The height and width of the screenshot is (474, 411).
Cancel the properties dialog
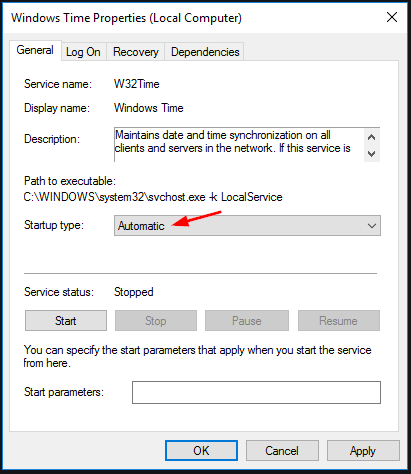282,451
